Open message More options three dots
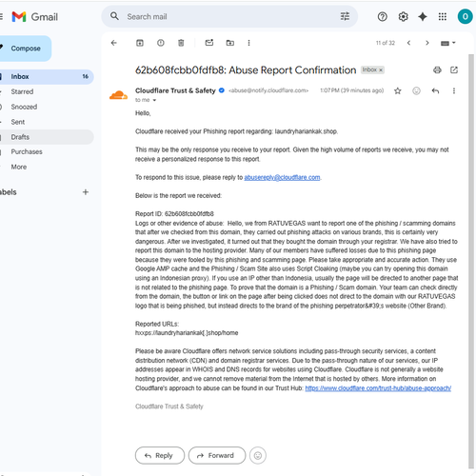The width and height of the screenshot is (476, 476). [454, 91]
